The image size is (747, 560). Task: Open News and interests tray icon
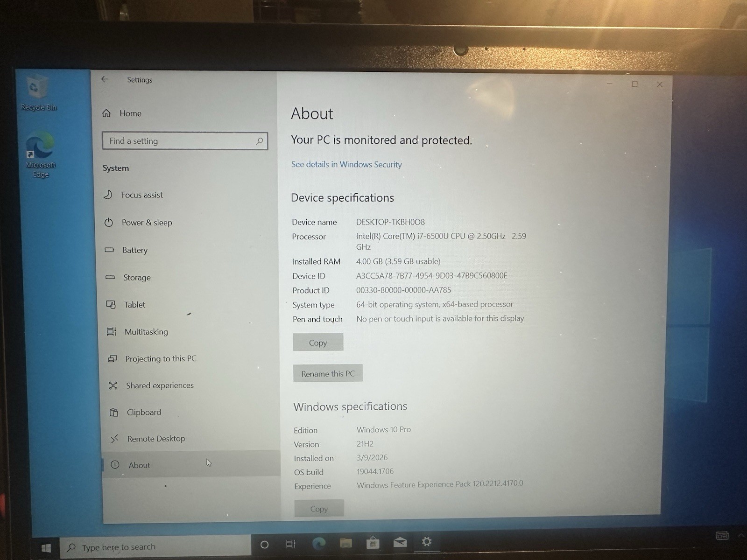pyautogui.click(x=722, y=536)
